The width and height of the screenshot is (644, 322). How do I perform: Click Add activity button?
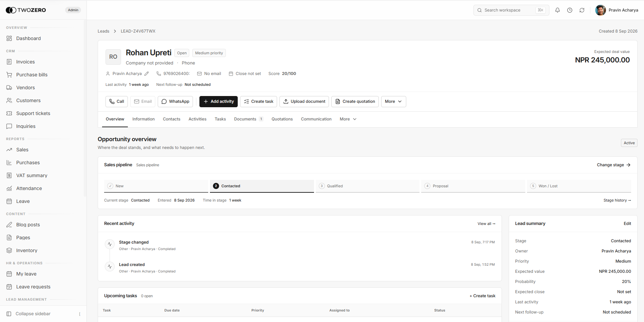pos(218,101)
